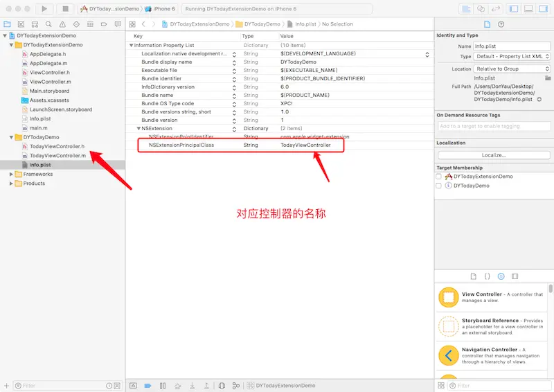Viewport: 554px width, 392px height.
Task: Toggle breakpoints activation in debug bar
Action: pos(148,386)
